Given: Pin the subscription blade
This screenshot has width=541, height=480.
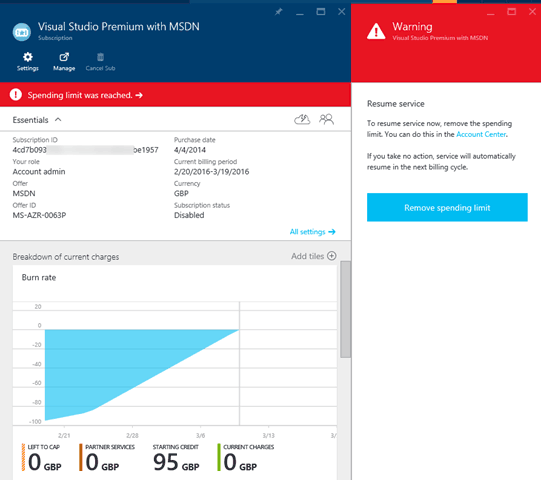Looking at the screenshot, I should (x=278, y=12).
